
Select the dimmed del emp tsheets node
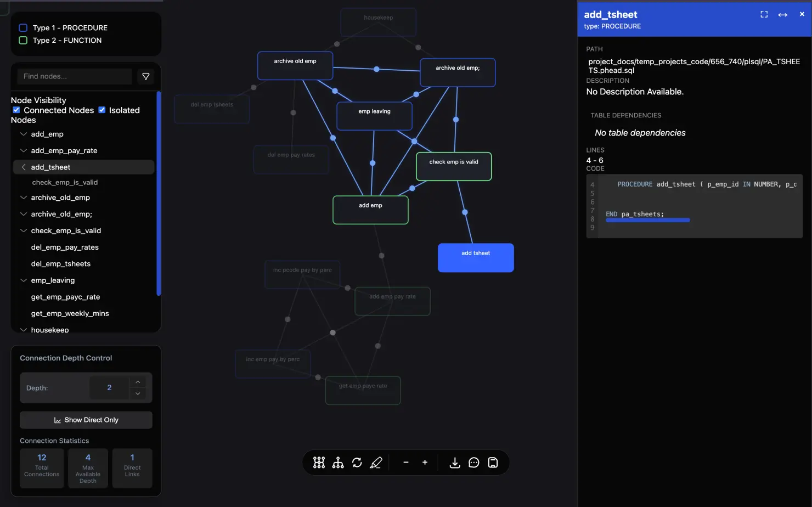(212, 109)
